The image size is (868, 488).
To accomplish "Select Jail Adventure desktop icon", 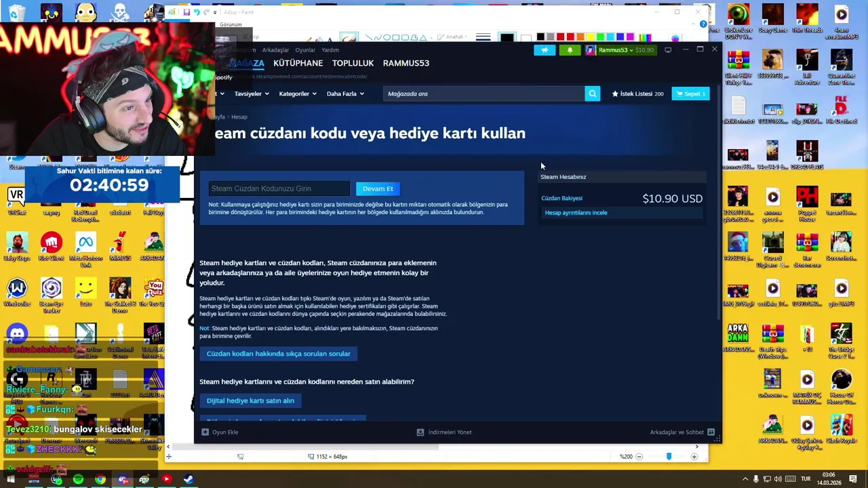I will [807, 66].
